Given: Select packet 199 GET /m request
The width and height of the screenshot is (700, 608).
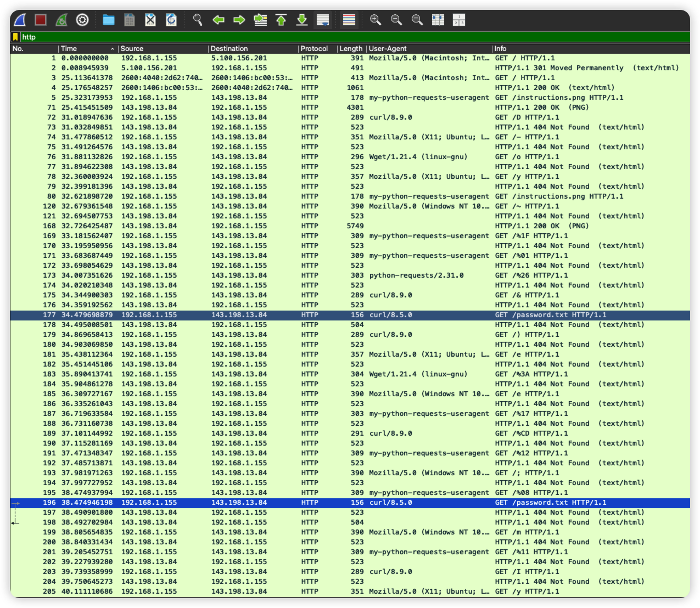Looking at the screenshot, I should 350,532.
